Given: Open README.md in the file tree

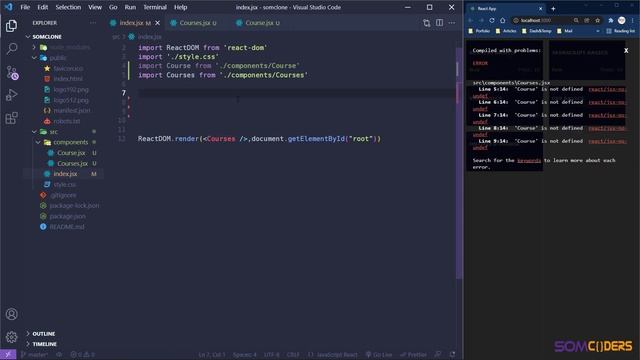Looking at the screenshot, I should (67, 227).
